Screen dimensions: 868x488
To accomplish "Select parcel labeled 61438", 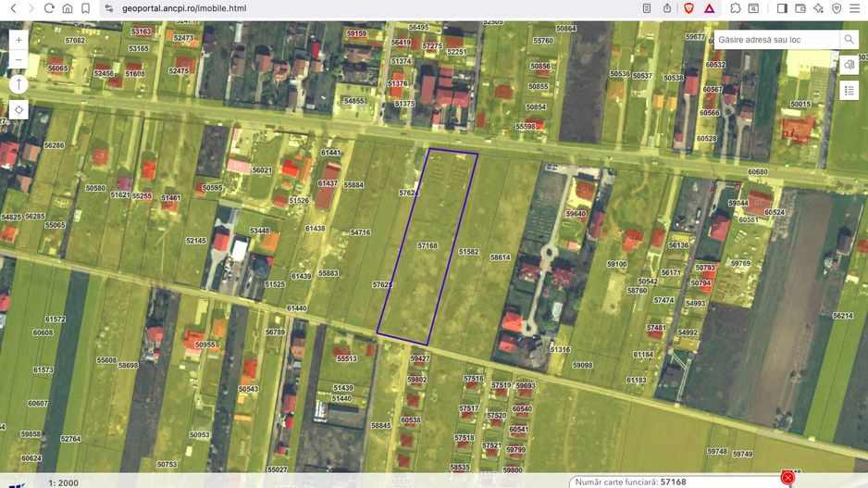I will [x=315, y=228].
